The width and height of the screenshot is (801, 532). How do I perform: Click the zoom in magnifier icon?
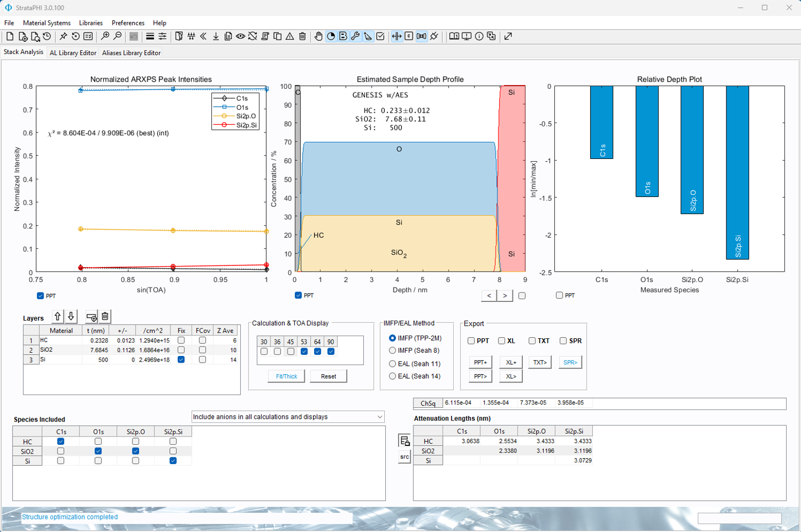coord(105,36)
